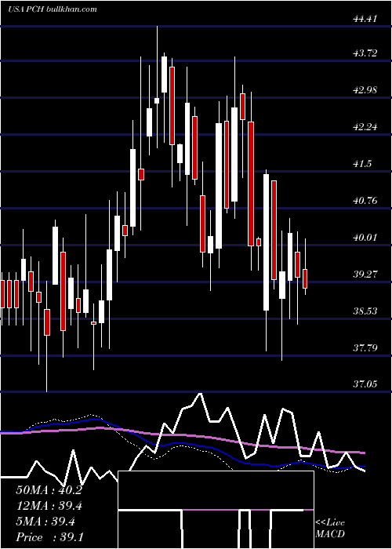
Task: Click the 42.98 price axis label
Action: [365, 90]
